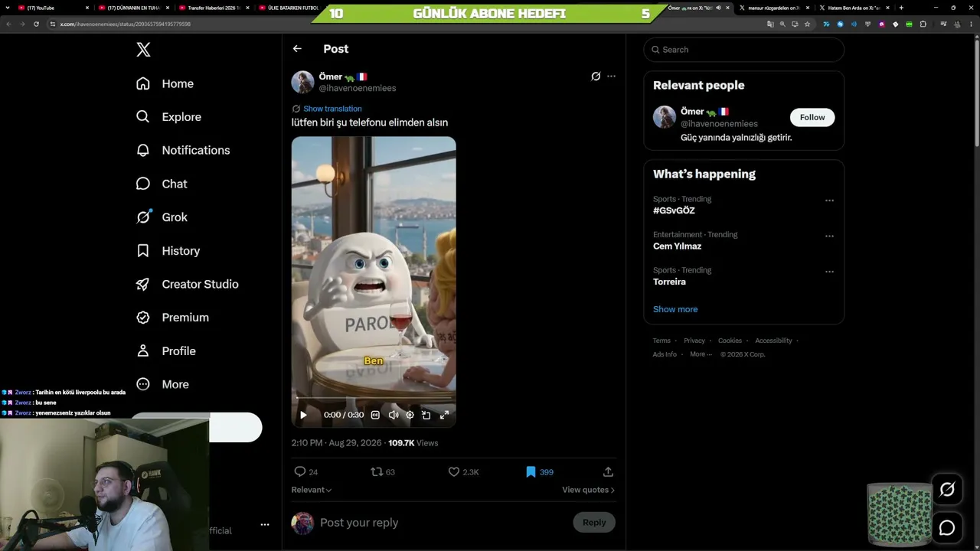Bookmark this page with the star icon
This screenshot has height=551, width=980.
coord(807,24)
